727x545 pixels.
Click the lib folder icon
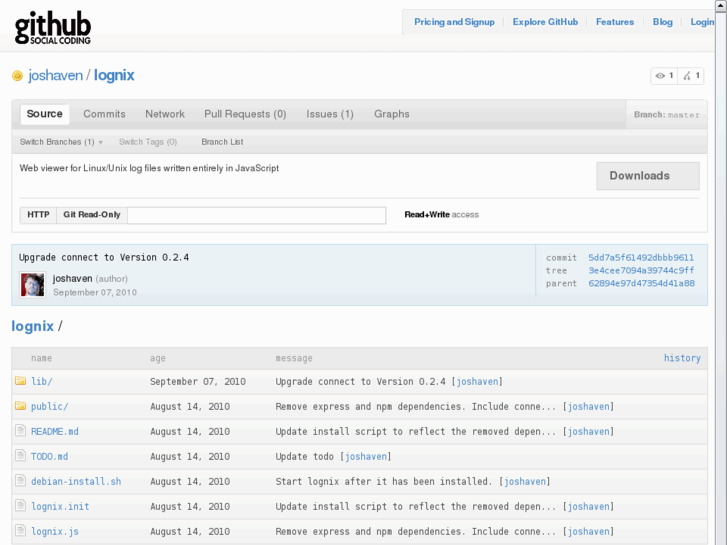click(20, 381)
